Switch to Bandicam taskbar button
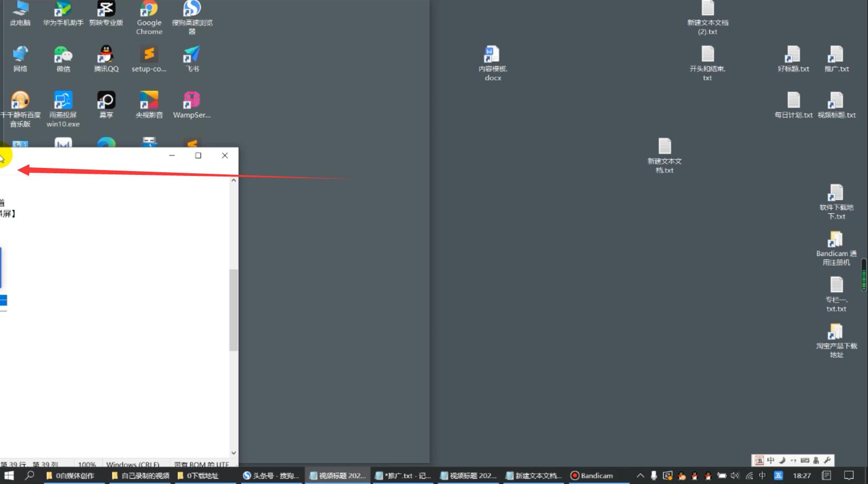Screen dimensions: 868x484 [x=599, y=475]
